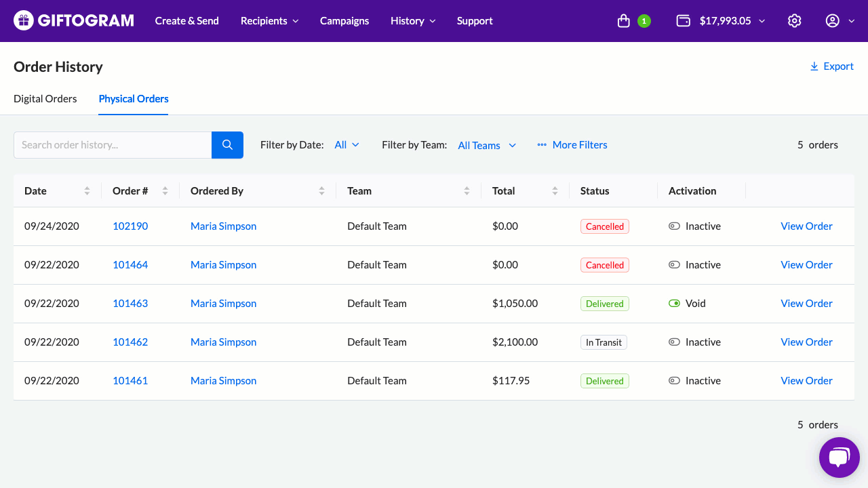Switch to the Digital Orders tab
This screenshot has height=488, width=868.
pyautogui.click(x=45, y=99)
